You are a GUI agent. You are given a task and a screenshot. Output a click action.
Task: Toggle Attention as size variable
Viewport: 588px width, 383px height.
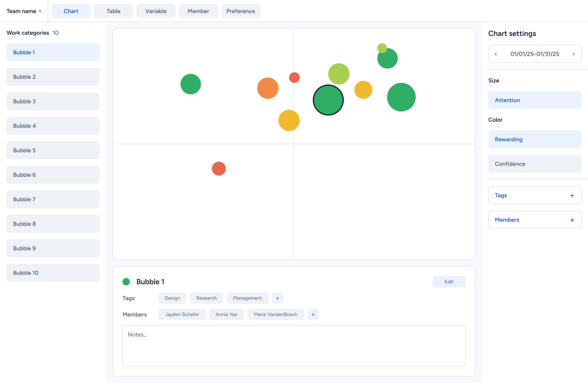(x=535, y=100)
